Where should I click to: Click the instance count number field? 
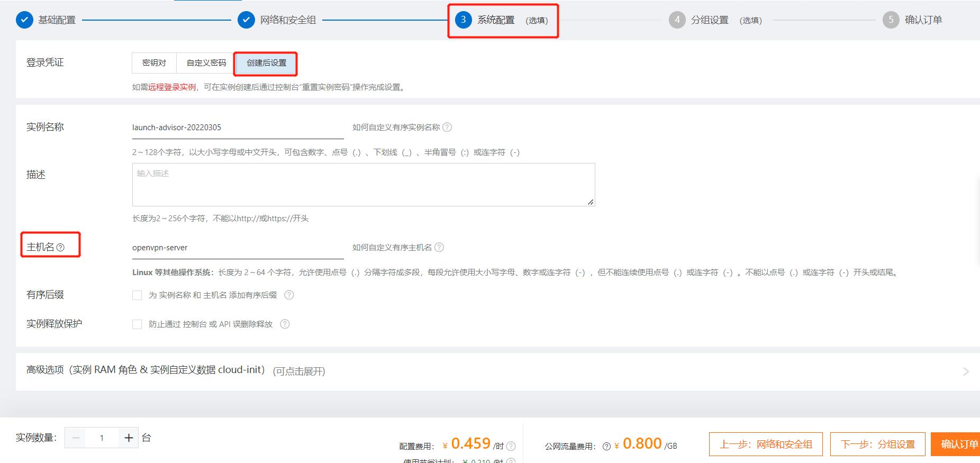102,438
